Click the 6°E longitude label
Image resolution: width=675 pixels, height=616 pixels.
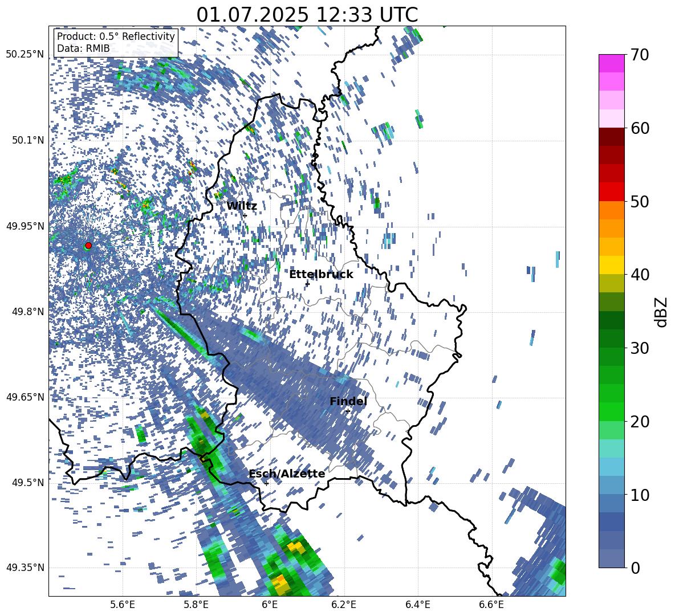coord(270,605)
